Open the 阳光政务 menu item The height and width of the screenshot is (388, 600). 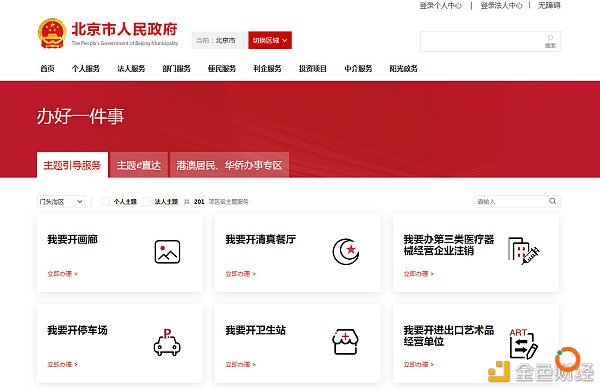[x=403, y=68]
